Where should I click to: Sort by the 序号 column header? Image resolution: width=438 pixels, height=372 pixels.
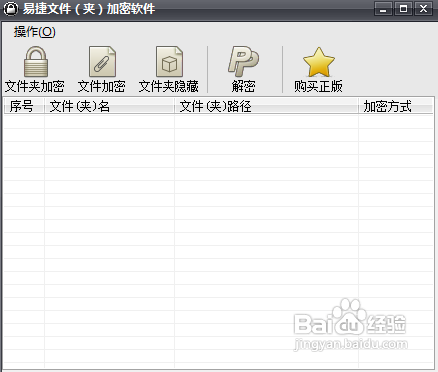point(24,106)
